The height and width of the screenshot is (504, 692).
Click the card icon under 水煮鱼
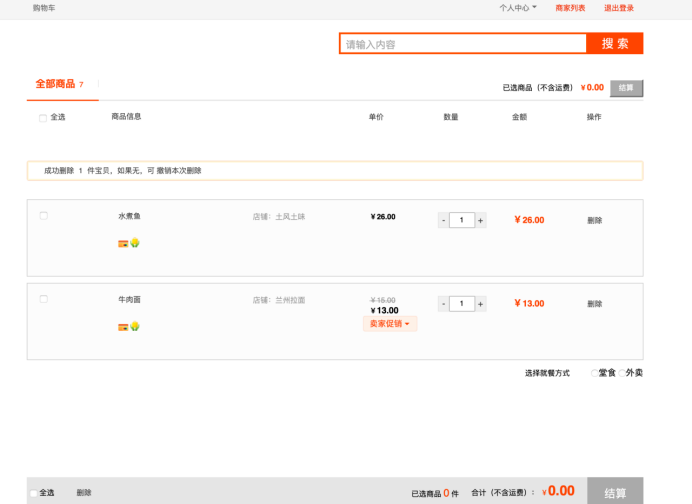point(123,243)
